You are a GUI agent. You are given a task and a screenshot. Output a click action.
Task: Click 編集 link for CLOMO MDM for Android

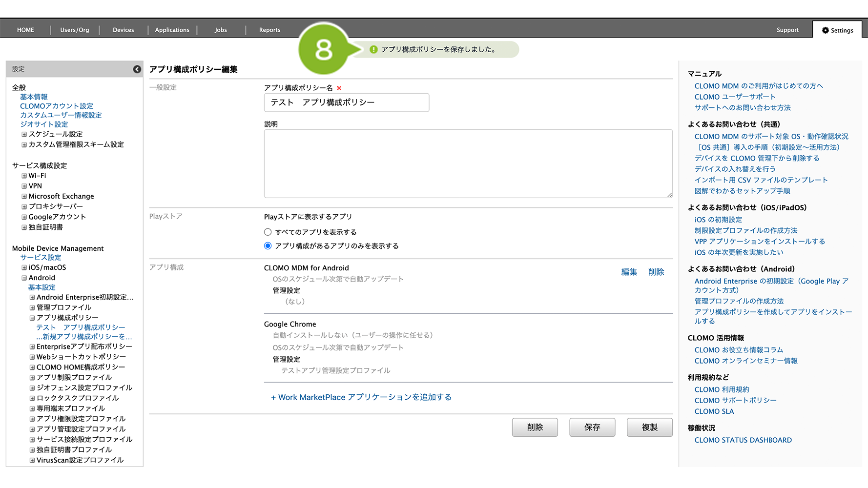pyautogui.click(x=629, y=272)
